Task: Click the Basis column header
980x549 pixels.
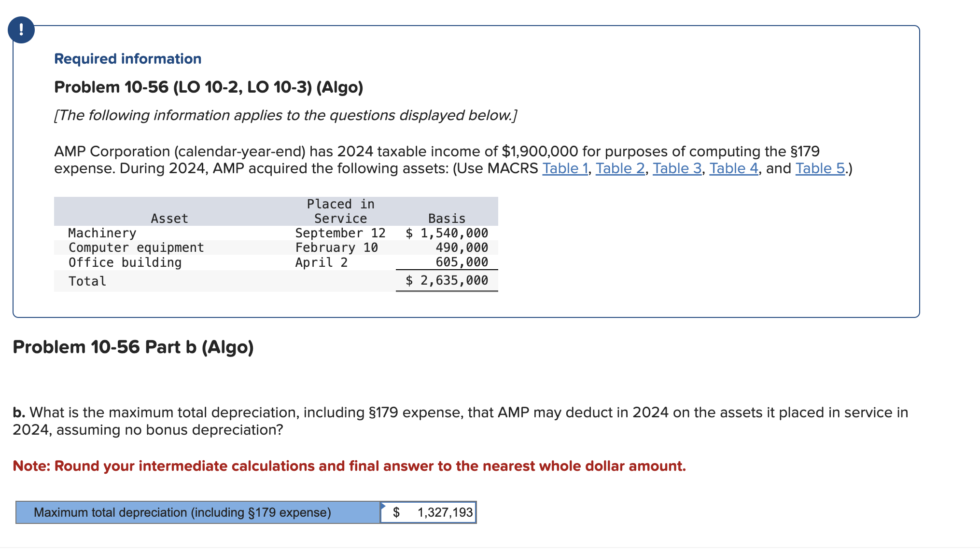Action: [x=447, y=219]
